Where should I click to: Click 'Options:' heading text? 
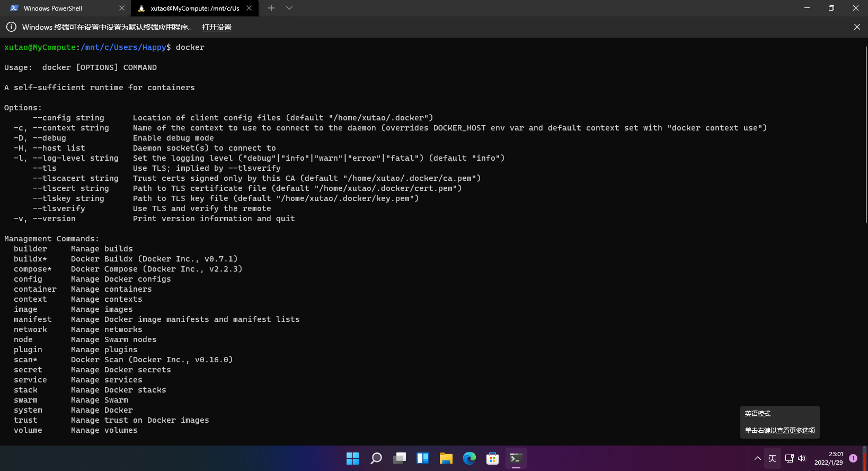pyautogui.click(x=23, y=108)
